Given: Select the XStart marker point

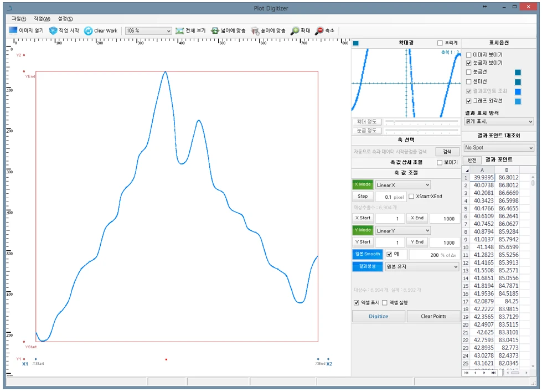Looking at the screenshot, I should coord(35,359).
